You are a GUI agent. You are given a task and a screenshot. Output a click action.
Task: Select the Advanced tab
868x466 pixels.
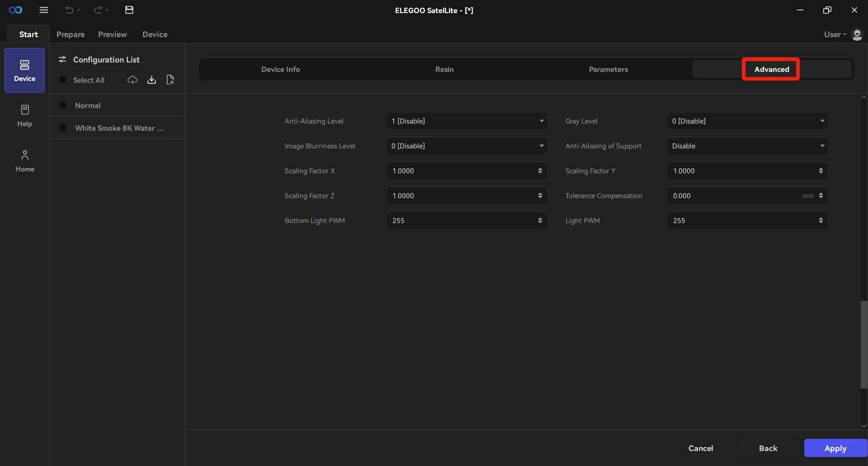pos(772,69)
